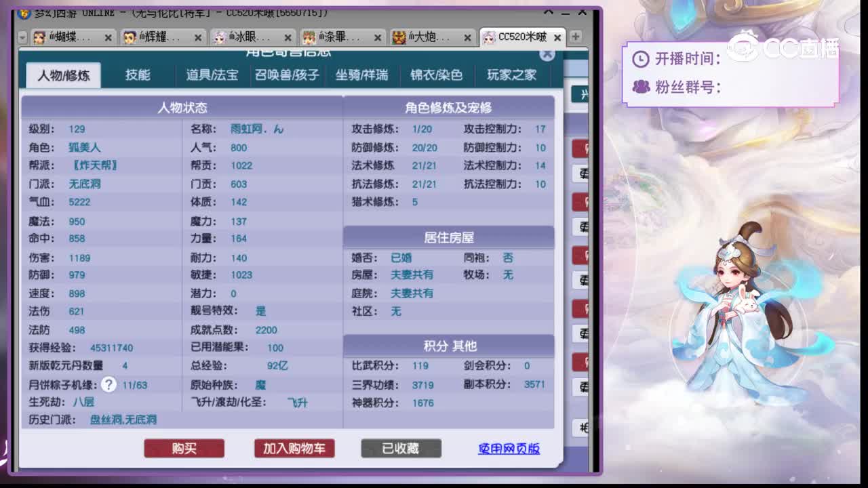The height and width of the screenshot is (488, 868).
Task: Close the 蝴蝶 tab
Action: 108,38
